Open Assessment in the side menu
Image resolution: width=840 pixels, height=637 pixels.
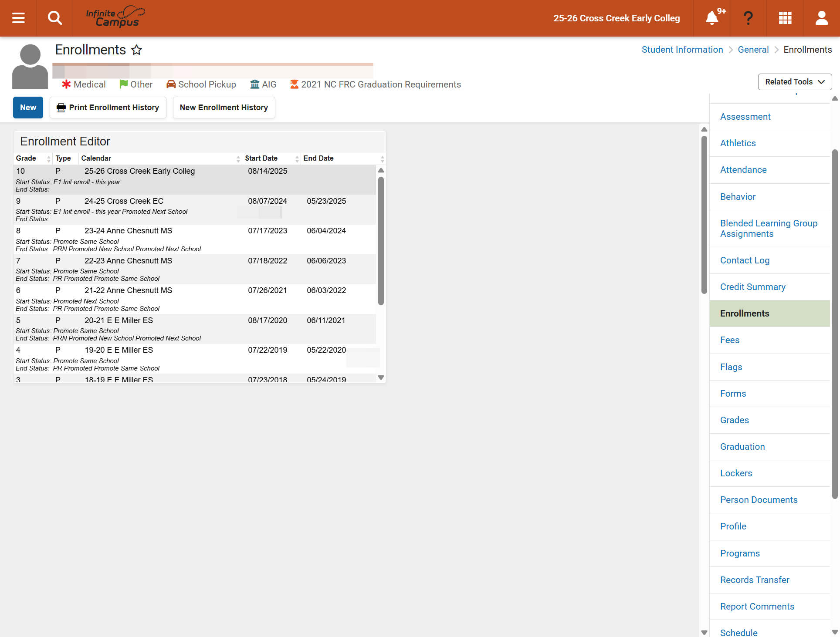tap(769, 117)
